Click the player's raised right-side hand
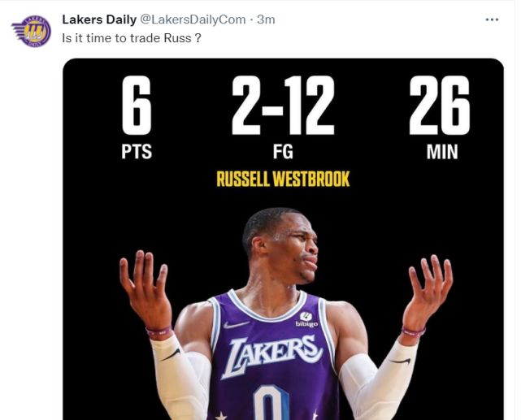The height and width of the screenshot is (420, 521). click(x=426, y=289)
